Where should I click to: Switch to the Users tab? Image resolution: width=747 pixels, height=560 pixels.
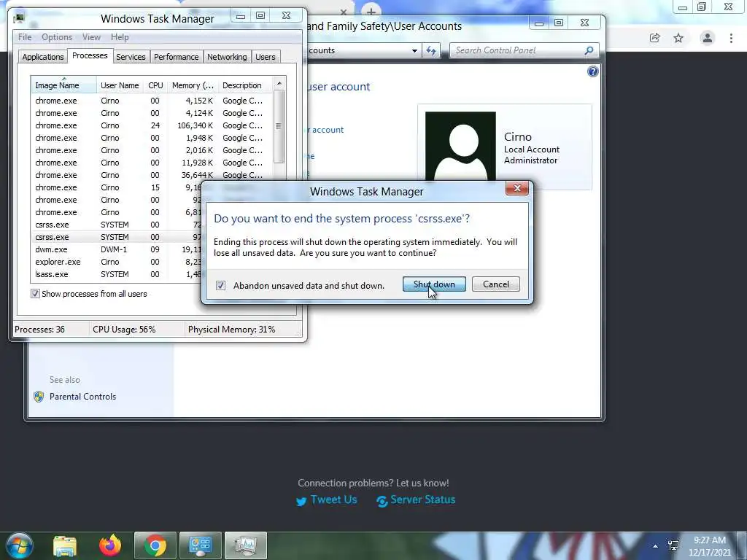pos(266,57)
